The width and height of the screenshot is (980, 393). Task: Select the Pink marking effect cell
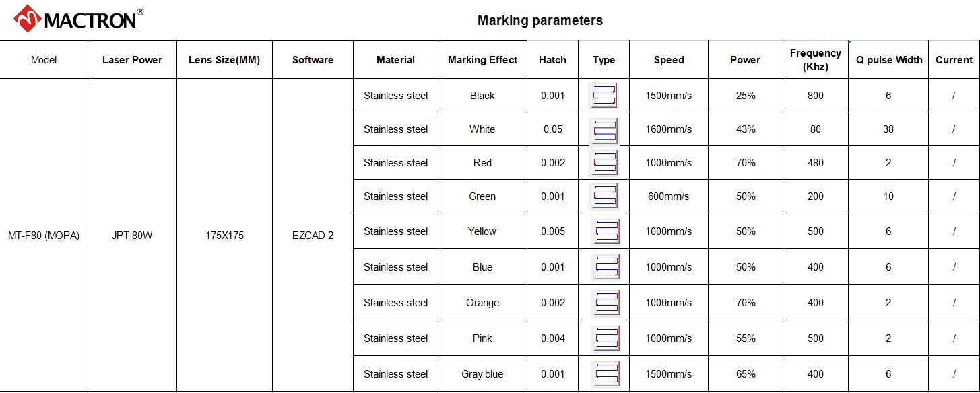pyautogui.click(x=482, y=338)
